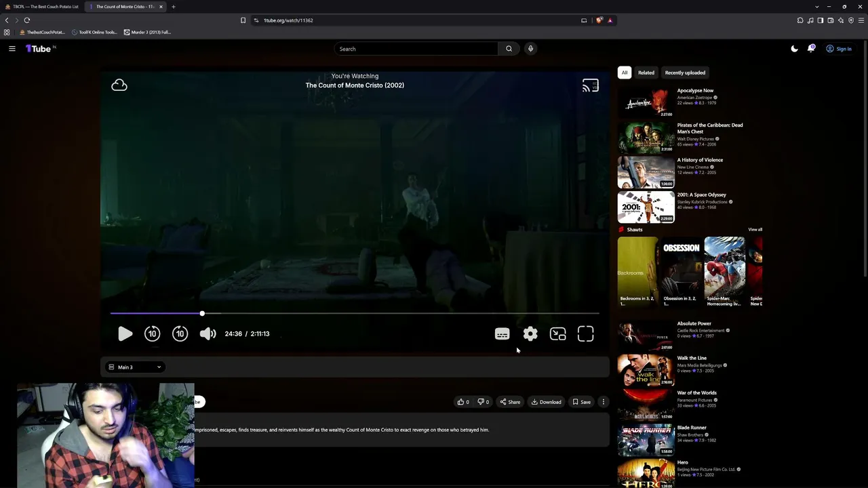Screen dimensions: 868x488
Task: Enter fullscreen mode for the video
Action: (x=586, y=333)
